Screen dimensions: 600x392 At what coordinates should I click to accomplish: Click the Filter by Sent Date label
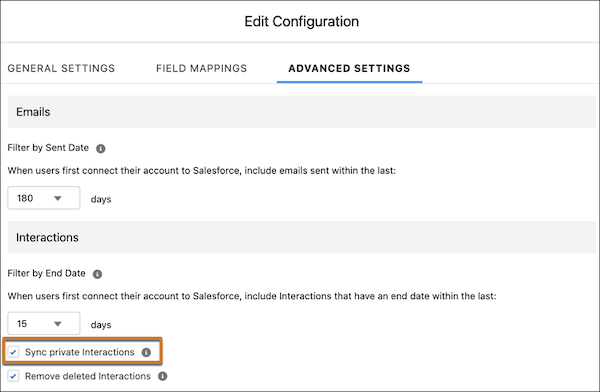coord(48,148)
